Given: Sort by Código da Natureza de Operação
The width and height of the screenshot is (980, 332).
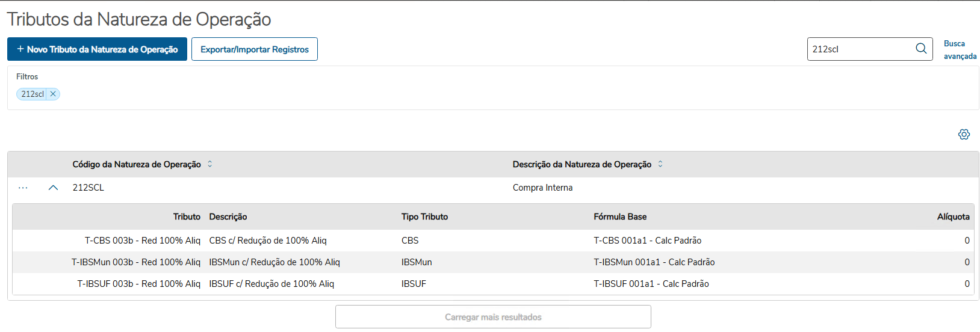Looking at the screenshot, I should point(210,164).
